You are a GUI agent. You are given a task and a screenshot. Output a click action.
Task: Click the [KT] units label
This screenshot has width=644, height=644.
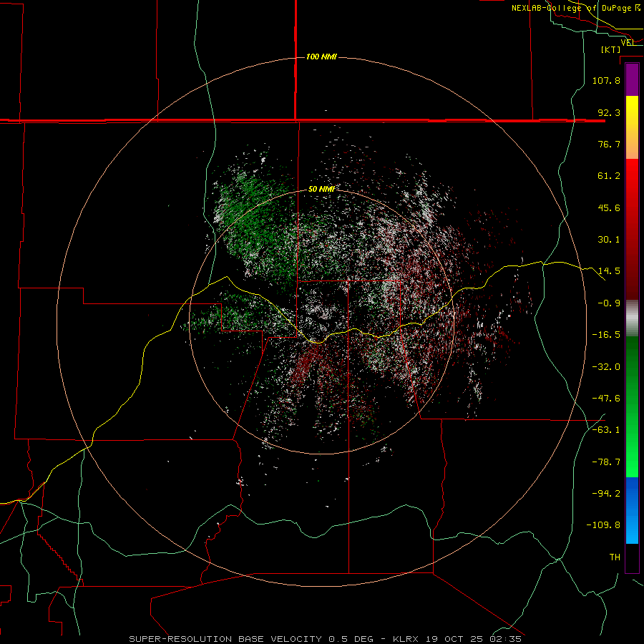(x=611, y=49)
